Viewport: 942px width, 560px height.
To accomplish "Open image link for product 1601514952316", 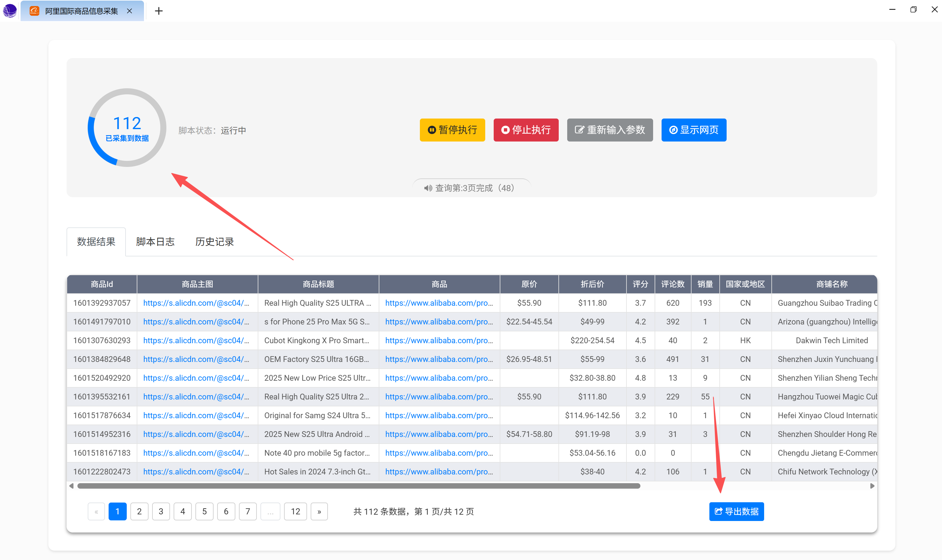I will click(x=196, y=434).
